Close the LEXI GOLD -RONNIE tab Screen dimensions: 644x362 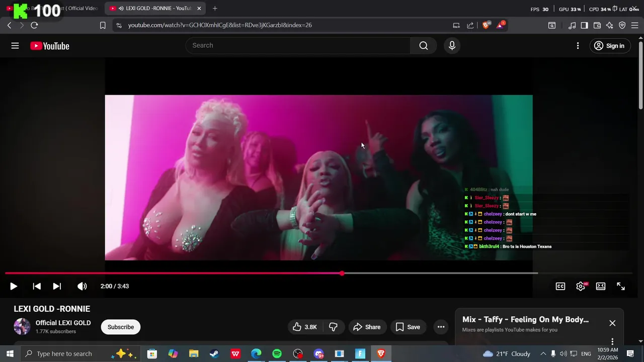point(199,8)
